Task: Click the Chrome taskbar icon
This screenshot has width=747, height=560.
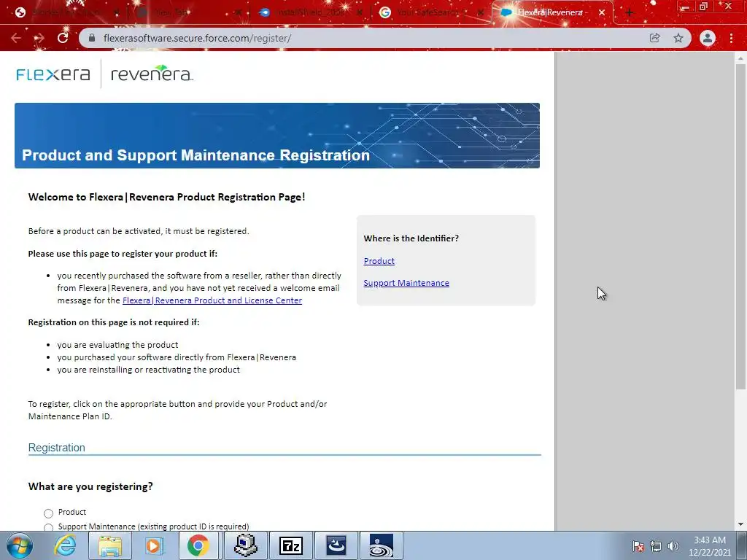Action: point(198,545)
